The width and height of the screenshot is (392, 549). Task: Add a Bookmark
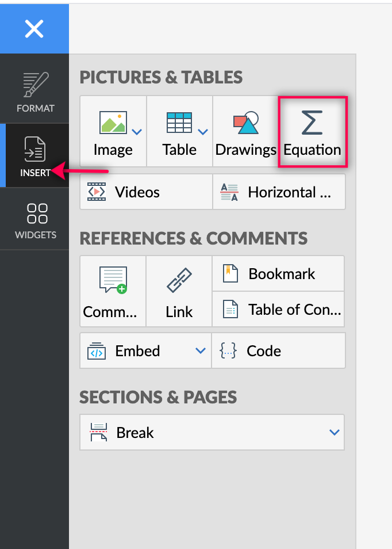coord(278,274)
